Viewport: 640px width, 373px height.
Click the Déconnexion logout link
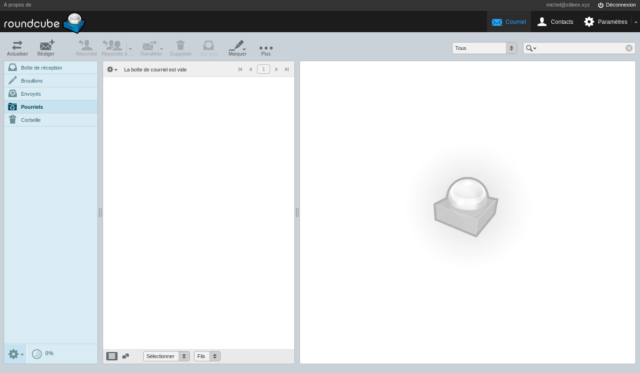pos(616,5)
